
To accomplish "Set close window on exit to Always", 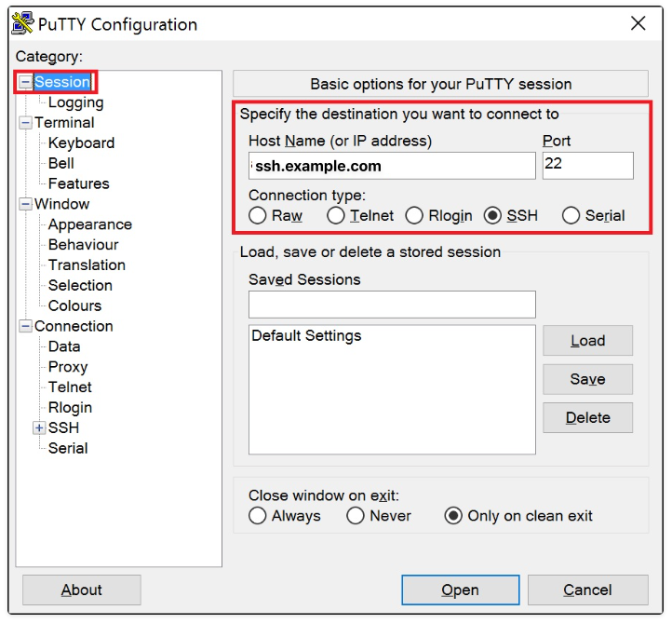I will pyautogui.click(x=258, y=516).
